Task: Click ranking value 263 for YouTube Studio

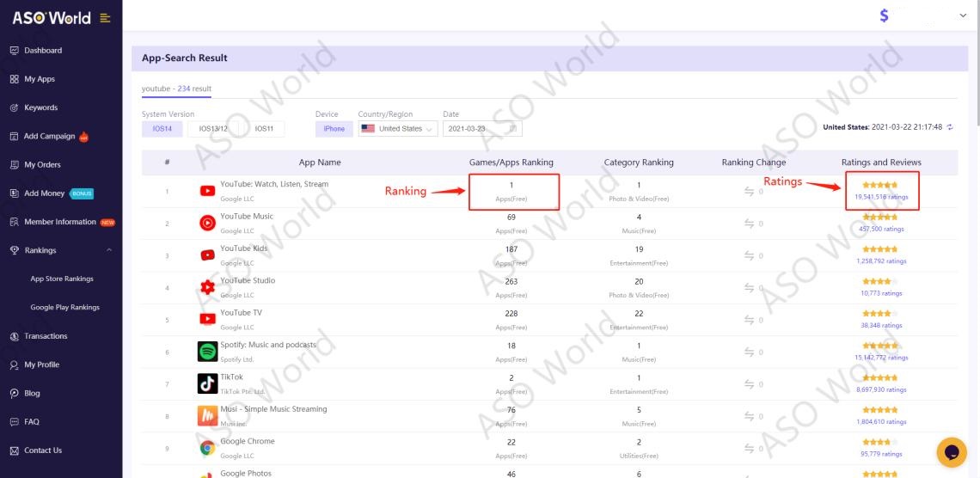Action: (511, 281)
